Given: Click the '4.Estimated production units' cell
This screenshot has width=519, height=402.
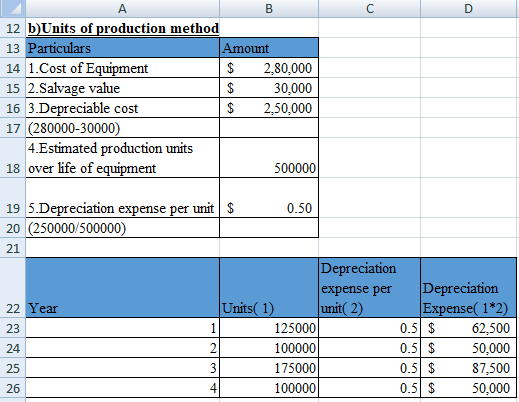Looking at the screenshot, I should click(123, 158).
